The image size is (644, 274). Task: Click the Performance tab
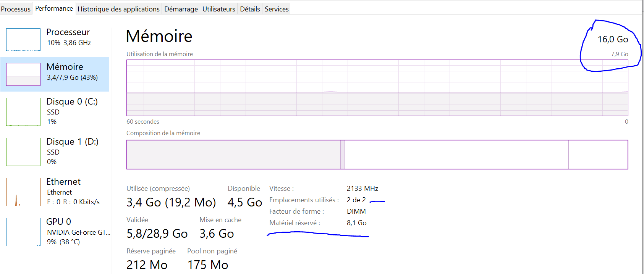[54, 8]
